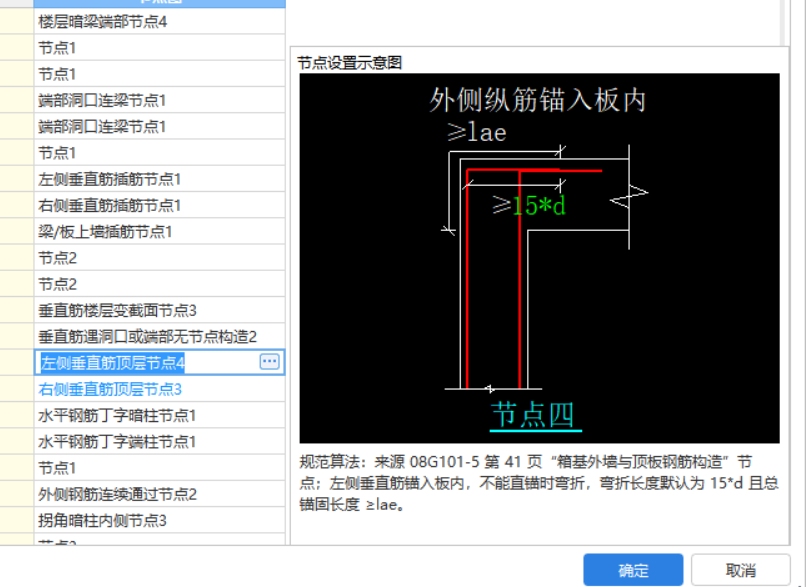Select row 垂直筋楼层变截面节点3

pyautogui.click(x=159, y=310)
